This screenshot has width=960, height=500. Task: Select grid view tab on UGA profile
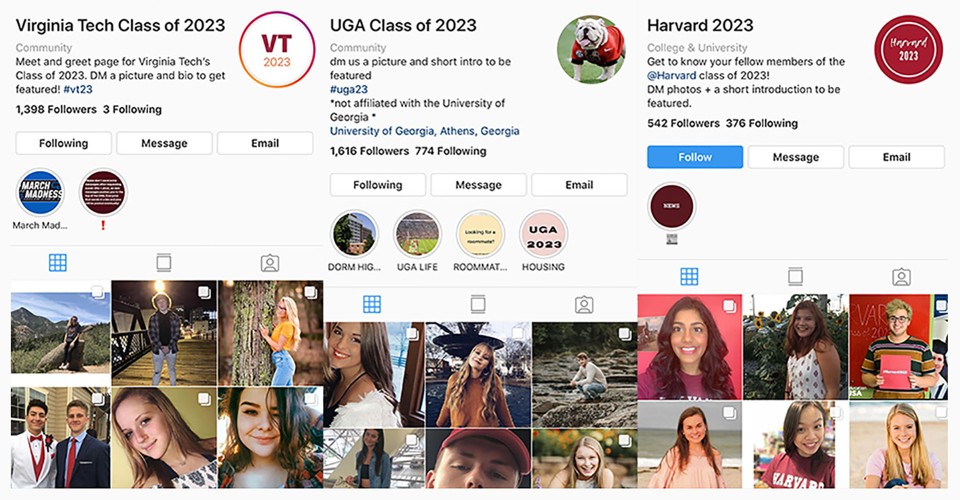tap(372, 304)
